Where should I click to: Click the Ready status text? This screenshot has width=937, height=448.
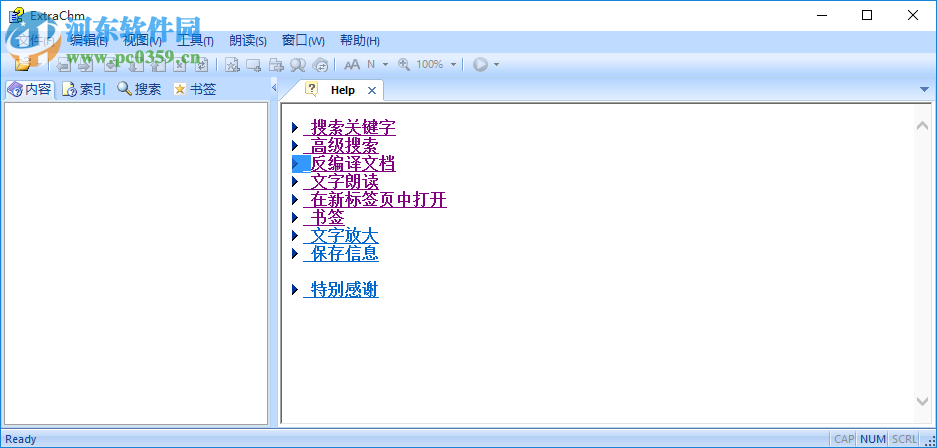coord(21,439)
